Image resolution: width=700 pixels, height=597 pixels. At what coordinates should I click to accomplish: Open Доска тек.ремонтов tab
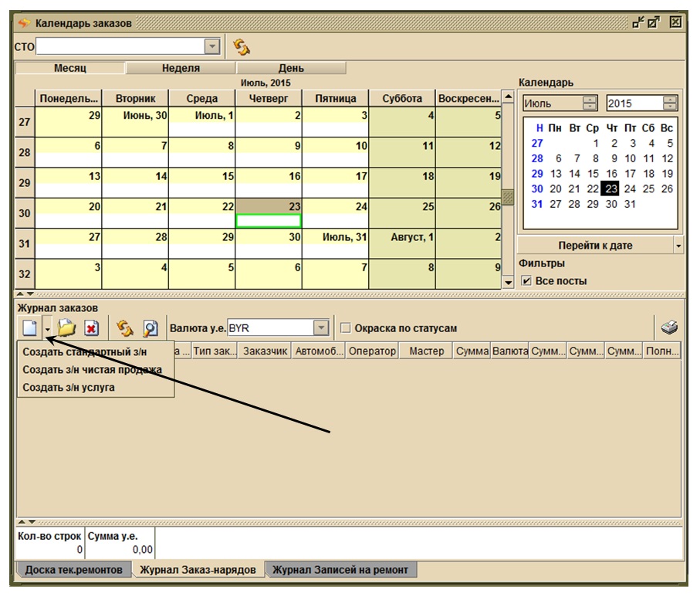pyautogui.click(x=73, y=570)
